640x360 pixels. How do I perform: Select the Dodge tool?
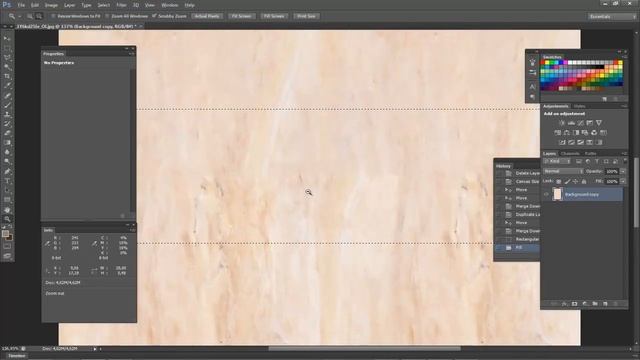click(x=7, y=162)
